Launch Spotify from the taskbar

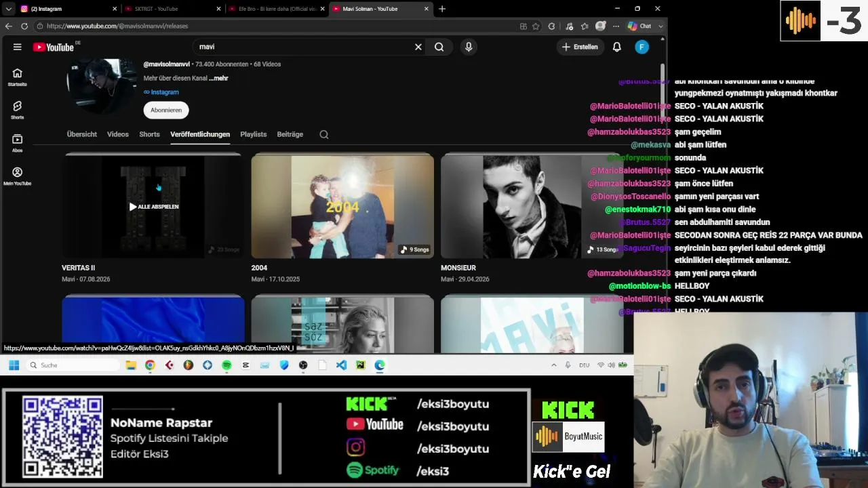pyautogui.click(x=226, y=365)
